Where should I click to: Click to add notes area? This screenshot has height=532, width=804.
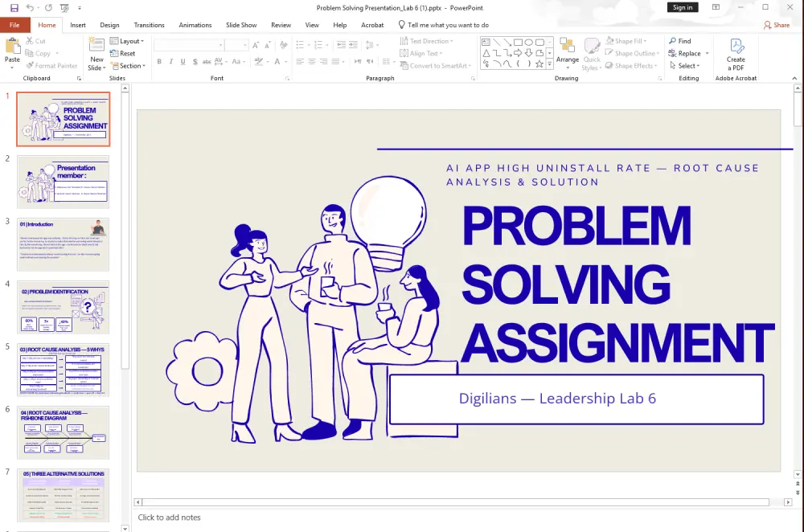(169, 518)
